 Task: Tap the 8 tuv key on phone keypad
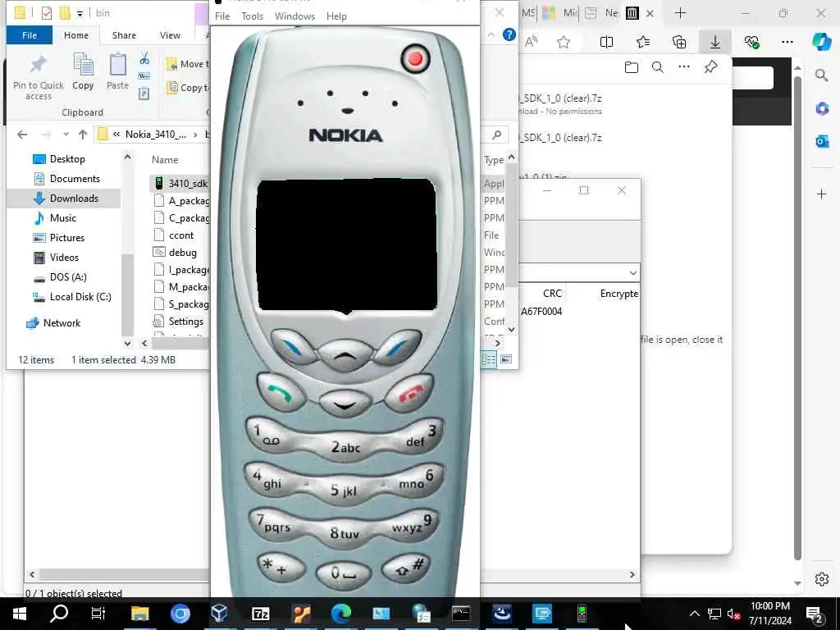(x=344, y=532)
